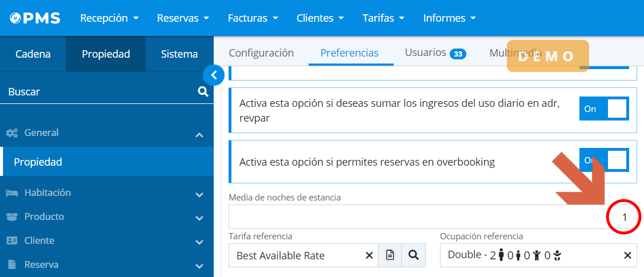Open the Tarifa referencia document details icon
This screenshot has height=277, width=644.
390,255
